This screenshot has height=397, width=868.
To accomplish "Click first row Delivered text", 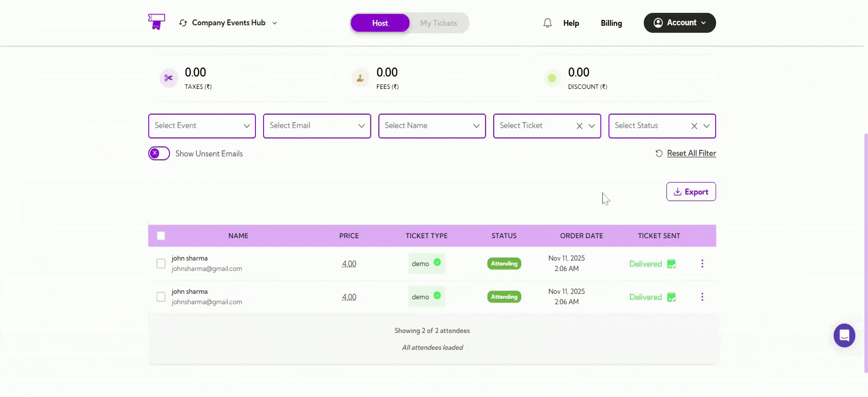I will [x=646, y=264].
